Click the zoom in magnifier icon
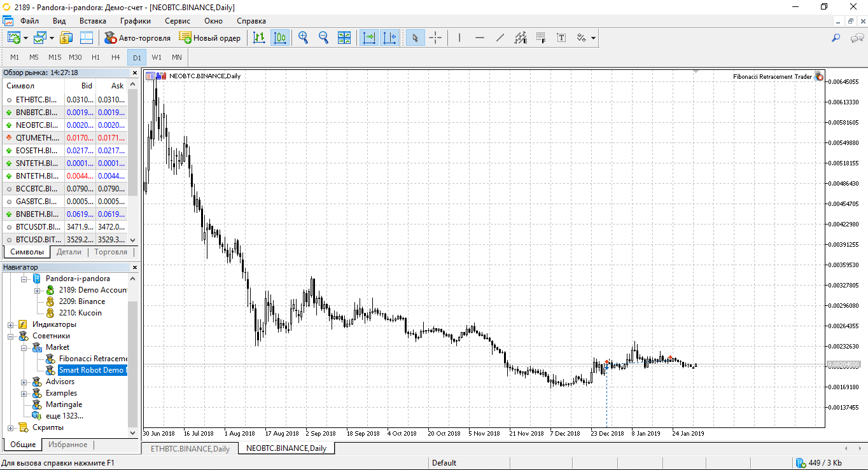This screenshot has height=470, width=868. pyautogui.click(x=304, y=38)
